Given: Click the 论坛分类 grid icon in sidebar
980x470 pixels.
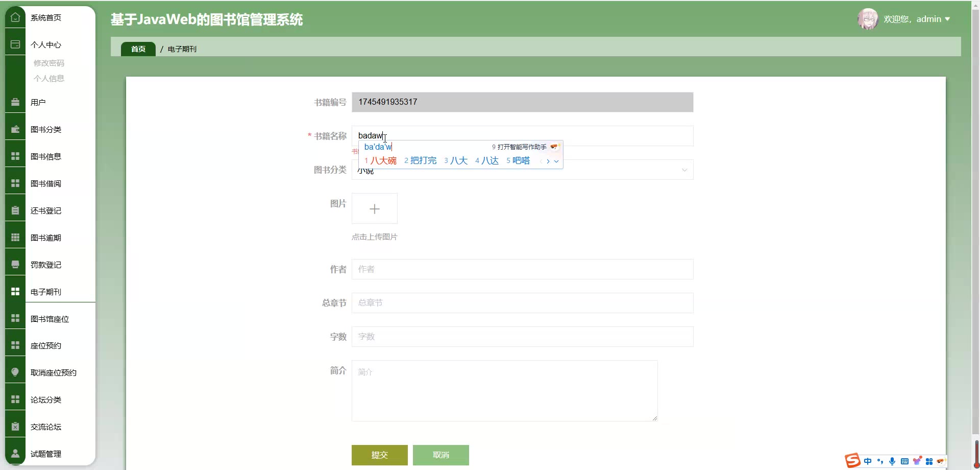Looking at the screenshot, I should pos(15,400).
